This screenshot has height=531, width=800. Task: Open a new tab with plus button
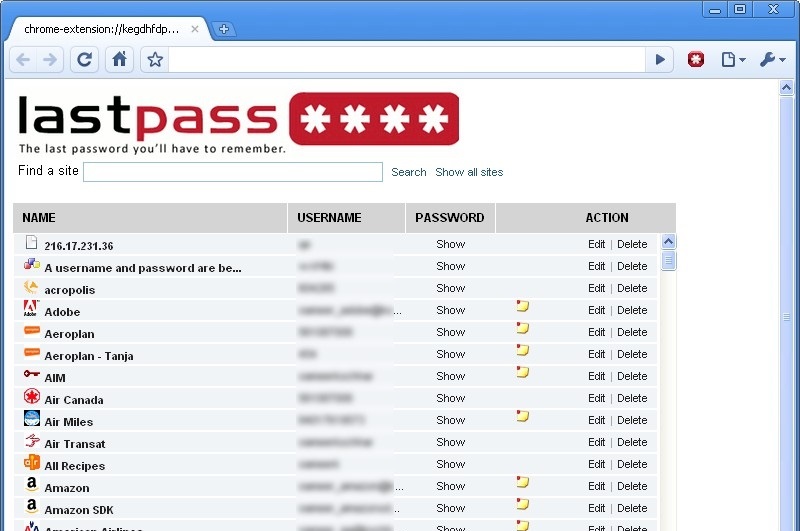[x=223, y=29]
